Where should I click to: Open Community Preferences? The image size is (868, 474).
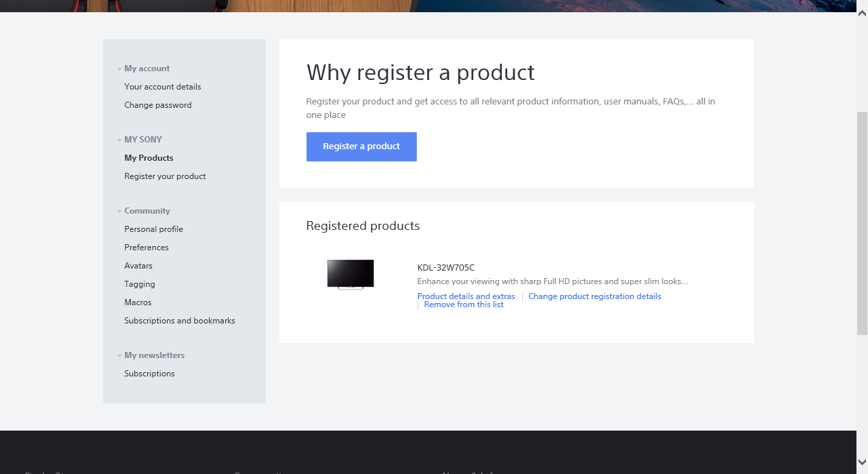point(146,248)
